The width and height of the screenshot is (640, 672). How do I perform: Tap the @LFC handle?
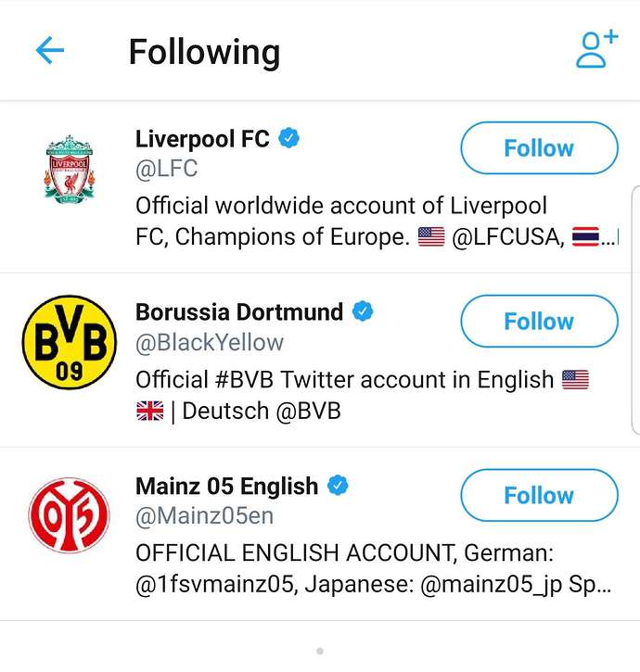click(166, 169)
